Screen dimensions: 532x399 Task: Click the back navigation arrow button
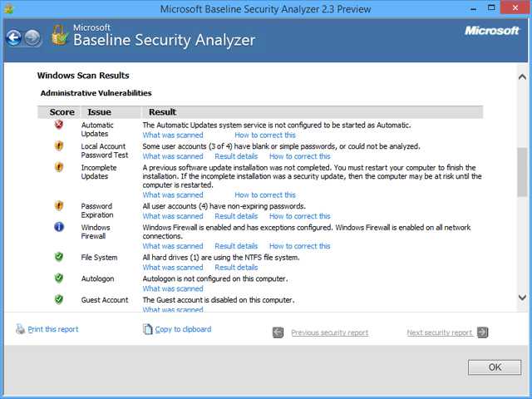coord(13,37)
